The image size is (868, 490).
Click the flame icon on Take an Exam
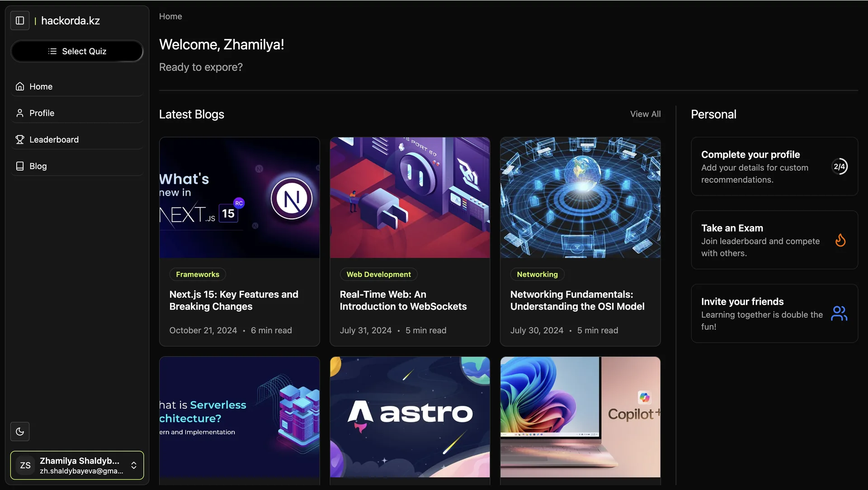840,240
